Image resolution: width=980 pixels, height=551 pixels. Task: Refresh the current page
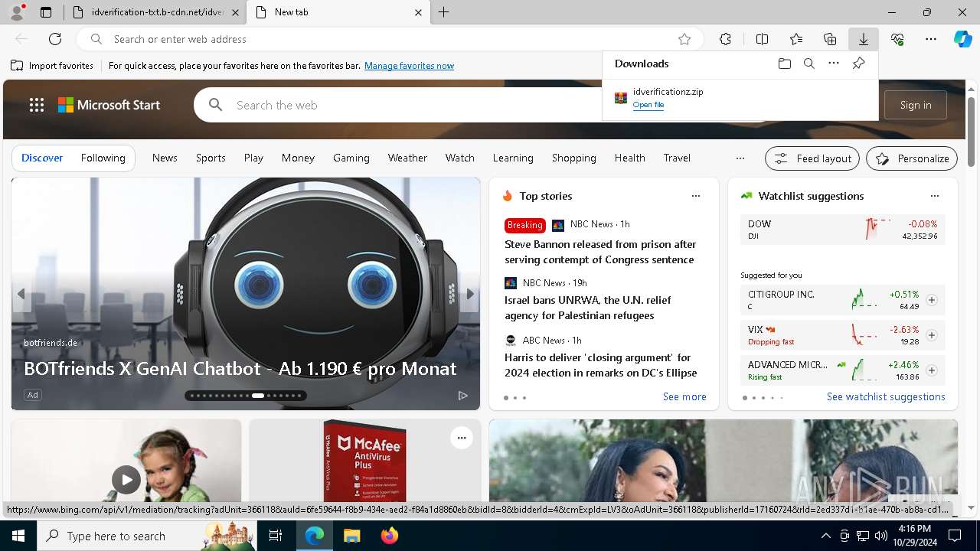(x=55, y=39)
